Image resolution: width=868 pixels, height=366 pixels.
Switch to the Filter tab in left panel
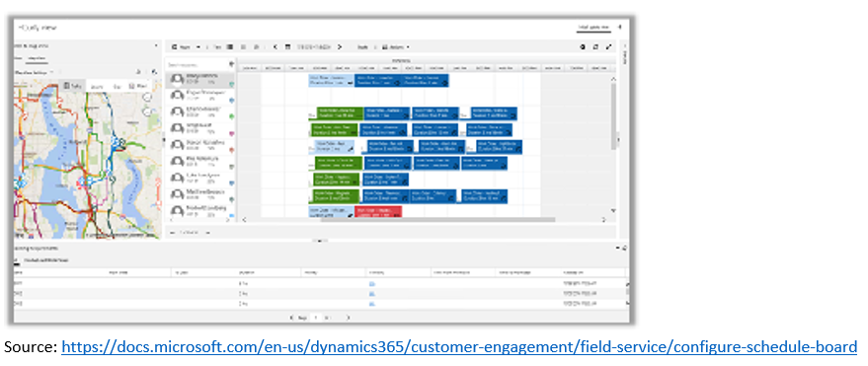18,58
